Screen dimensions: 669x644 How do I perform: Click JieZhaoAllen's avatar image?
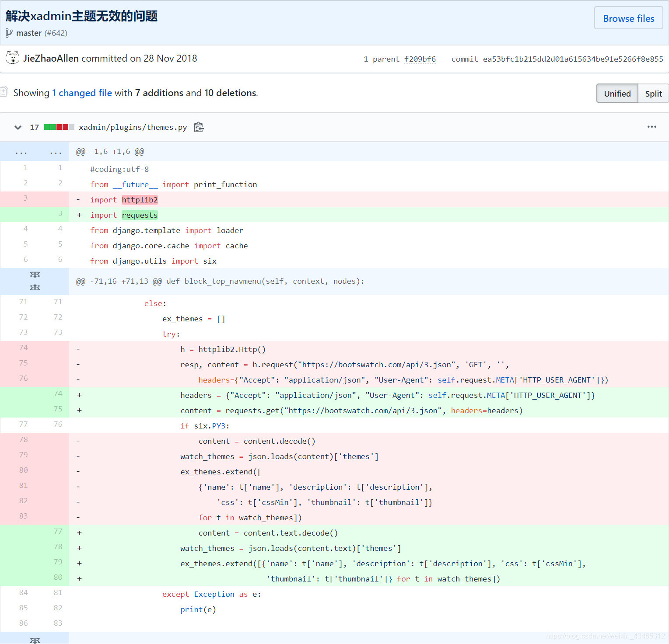pyautogui.click(x=12, y=58)
